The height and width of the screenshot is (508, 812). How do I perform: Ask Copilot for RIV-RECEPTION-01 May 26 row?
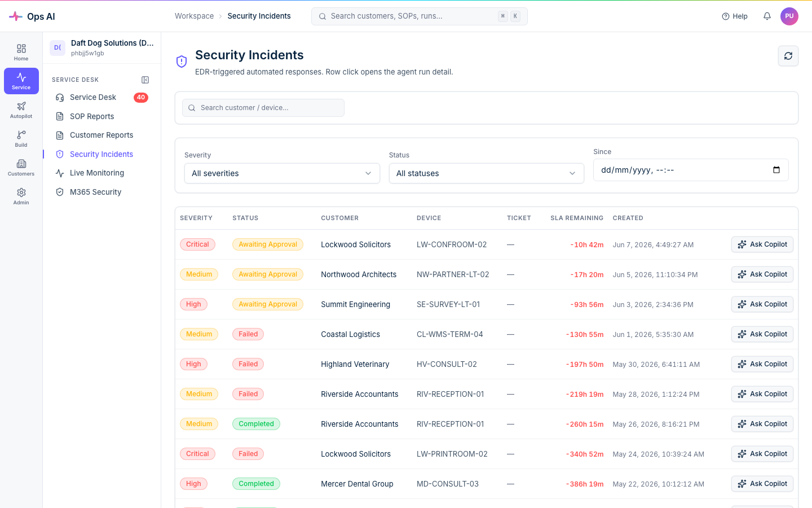pos(762,424)
